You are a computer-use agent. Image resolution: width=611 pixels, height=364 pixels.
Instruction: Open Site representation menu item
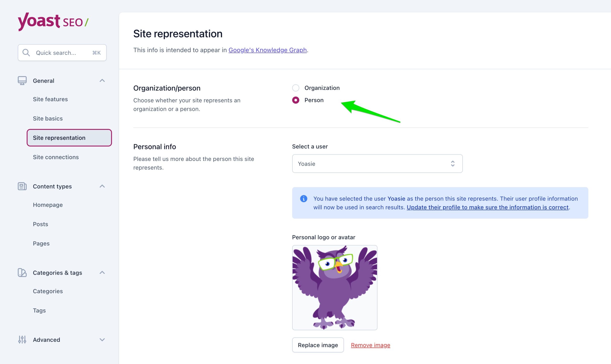pyautogui.click(x=69, y=138)
